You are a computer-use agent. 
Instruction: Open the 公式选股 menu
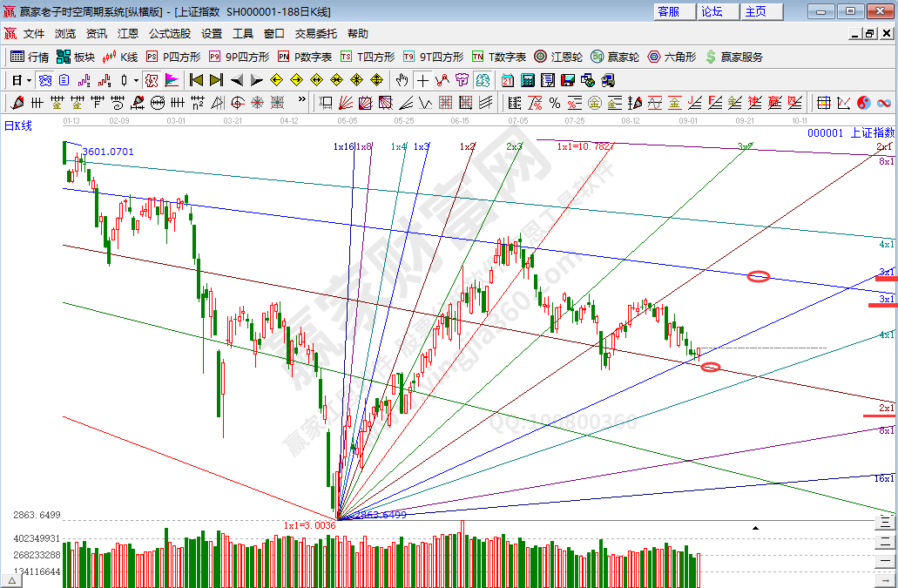pos(169,34)
